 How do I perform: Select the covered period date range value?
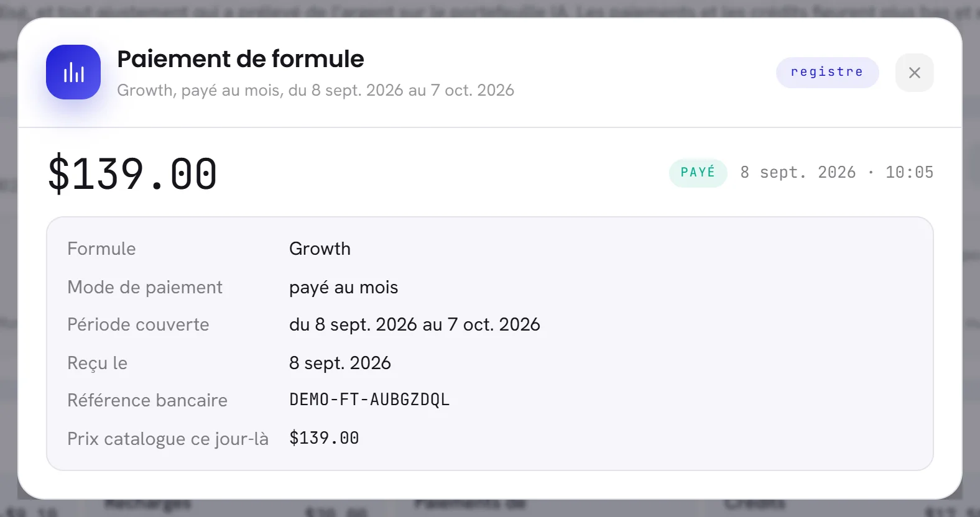pyautogui.click(x=415, y=324)
